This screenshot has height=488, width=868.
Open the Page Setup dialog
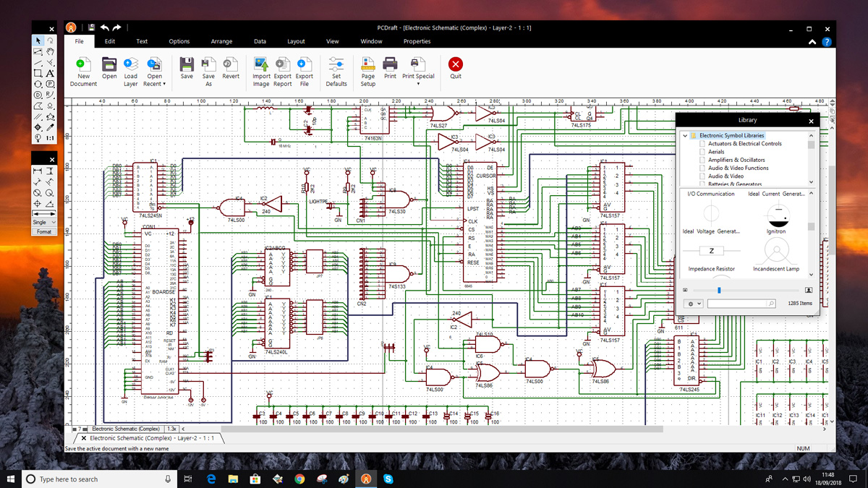click(367, 65)
